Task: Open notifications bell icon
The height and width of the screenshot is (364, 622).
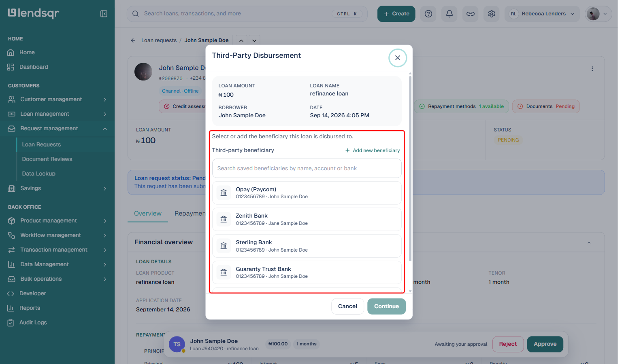Action: point(449,14)
